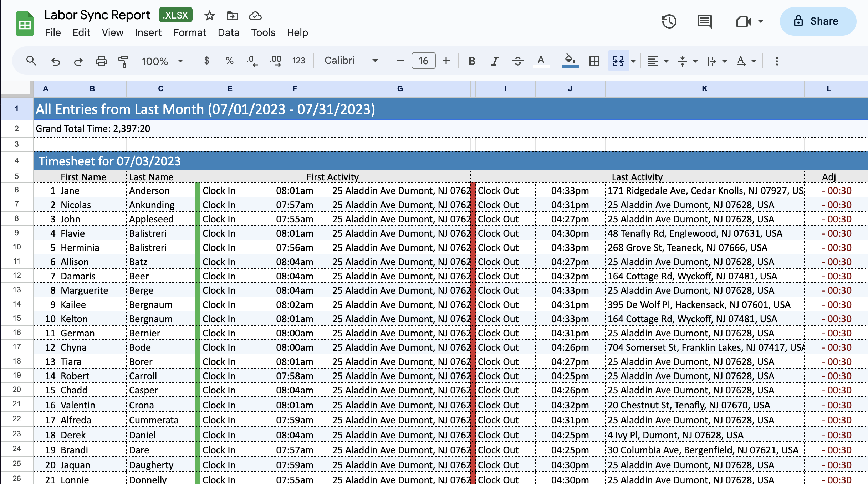Format as percent with % icon
This screenshot has height=484, width=868.
pos(229,61)
